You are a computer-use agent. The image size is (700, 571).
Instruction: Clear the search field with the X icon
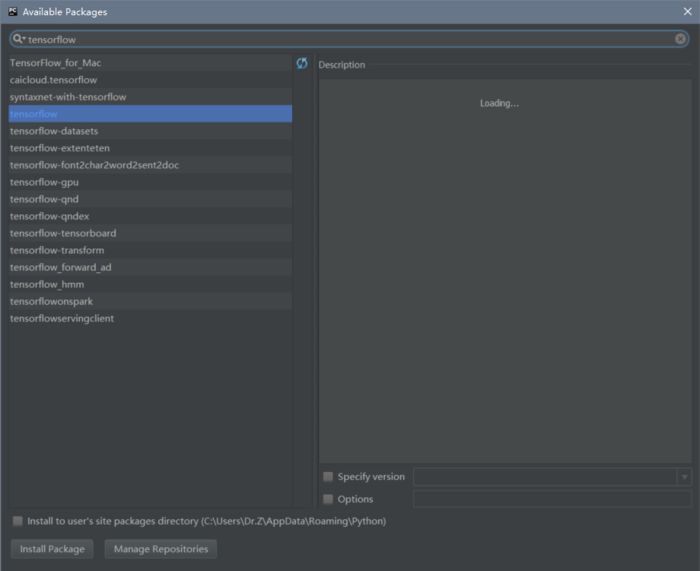[x=680, y=39]
